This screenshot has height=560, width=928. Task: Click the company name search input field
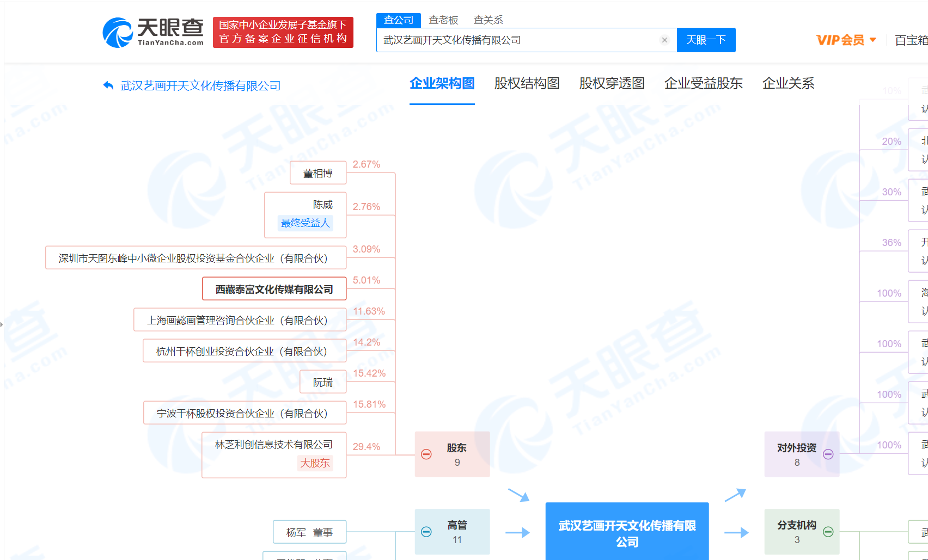click(x=517, y=40)
